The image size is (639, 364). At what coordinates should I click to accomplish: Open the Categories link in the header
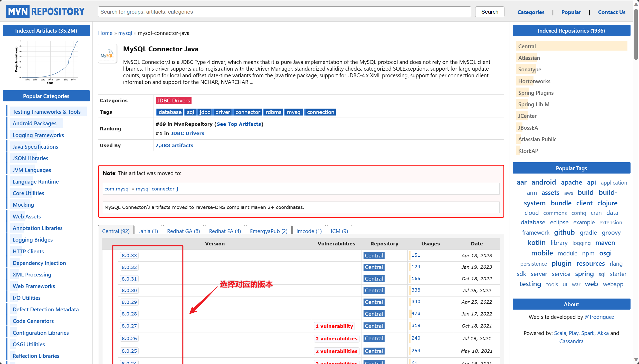[531, 12]
